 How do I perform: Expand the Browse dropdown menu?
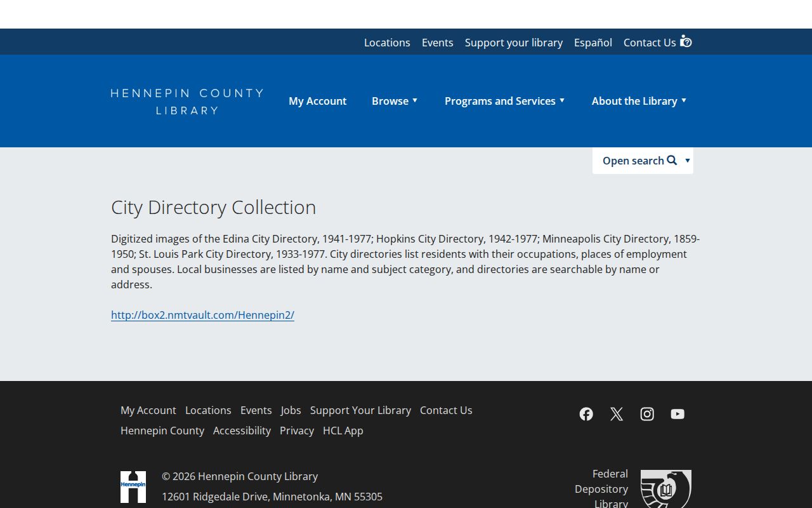click(x=395, y=101)
